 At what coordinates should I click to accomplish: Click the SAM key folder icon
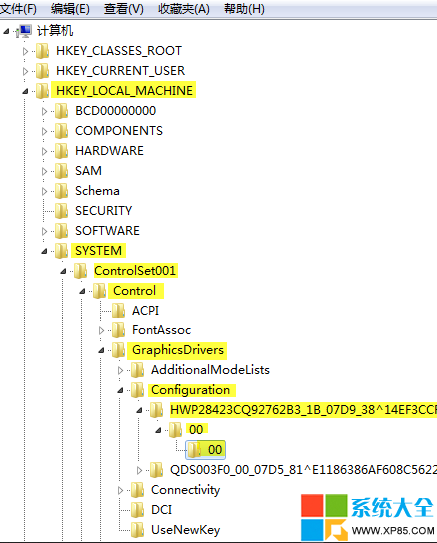click(x=62, y=171)
